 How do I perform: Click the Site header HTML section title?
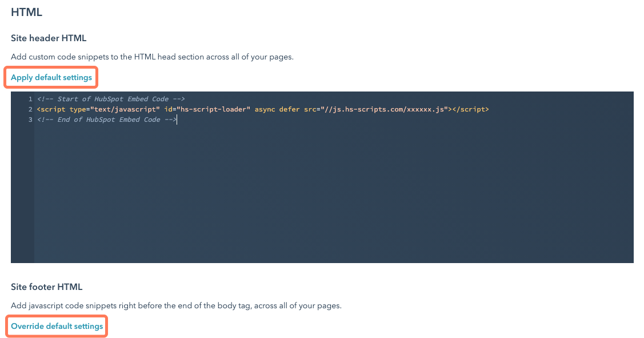(x=49, y=38)
